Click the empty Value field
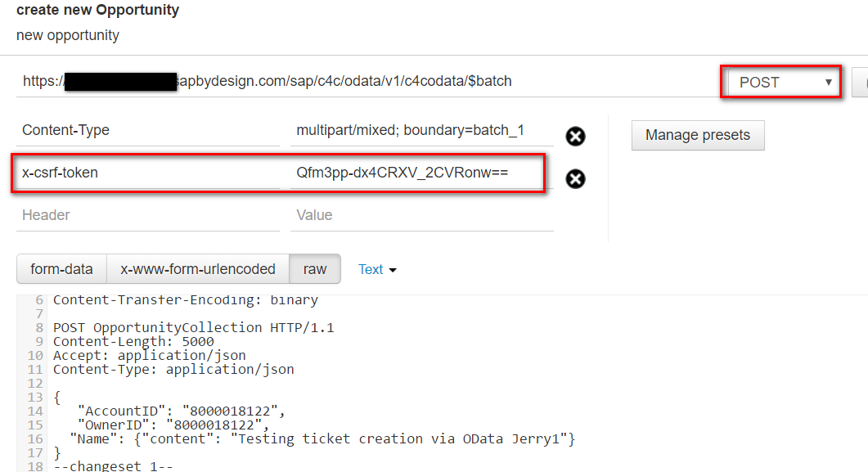This screenshot has height=472, width=868. coord(421,217)
